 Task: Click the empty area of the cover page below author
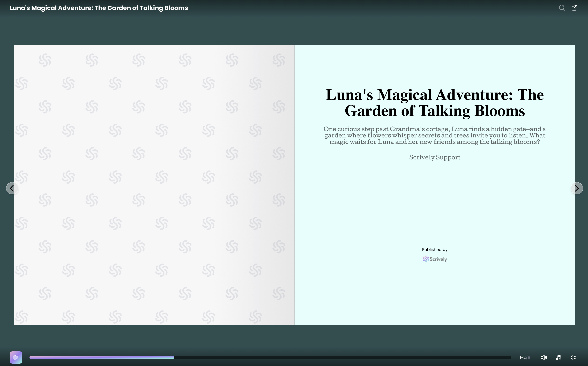pos(435,203)
